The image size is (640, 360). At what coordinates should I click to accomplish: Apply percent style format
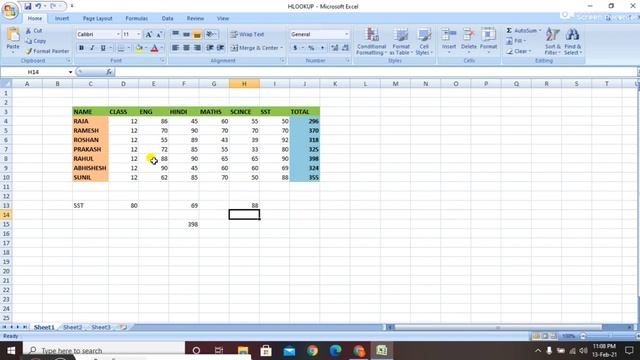311,48
